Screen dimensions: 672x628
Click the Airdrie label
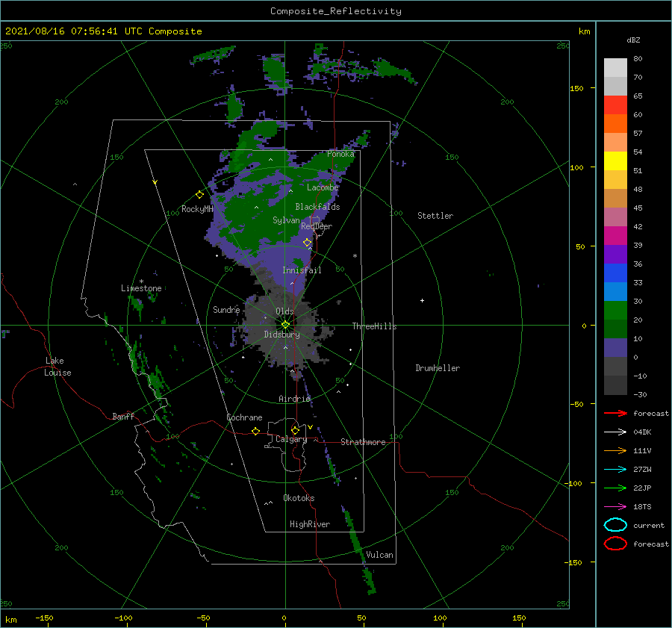coord(294,399)
